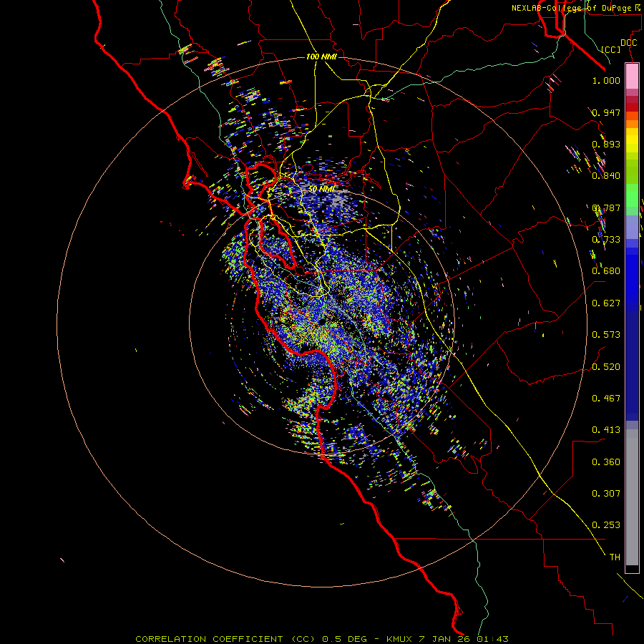Select the 0.680 scale label
The width and height of the screenshot is (644, 644).
point(606,271)
